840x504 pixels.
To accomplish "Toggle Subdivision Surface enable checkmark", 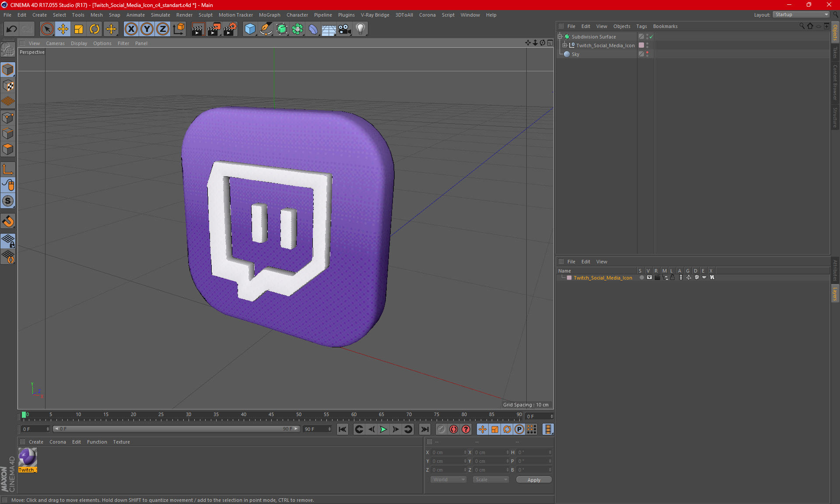I will (x=651, y=37).
